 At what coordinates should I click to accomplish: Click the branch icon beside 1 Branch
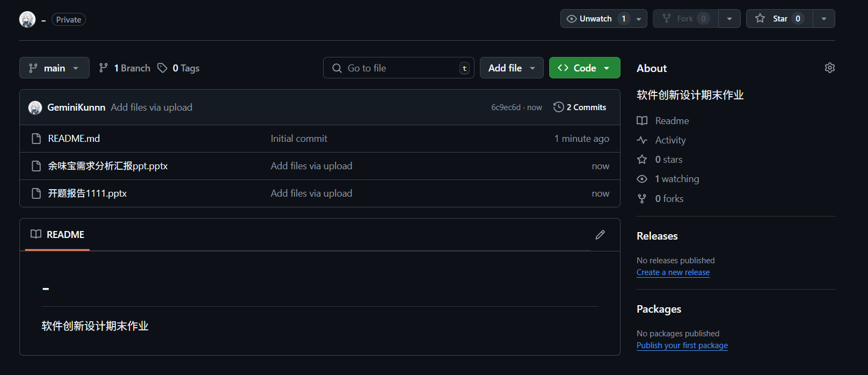pyautogui.click(x=104, y=68)
